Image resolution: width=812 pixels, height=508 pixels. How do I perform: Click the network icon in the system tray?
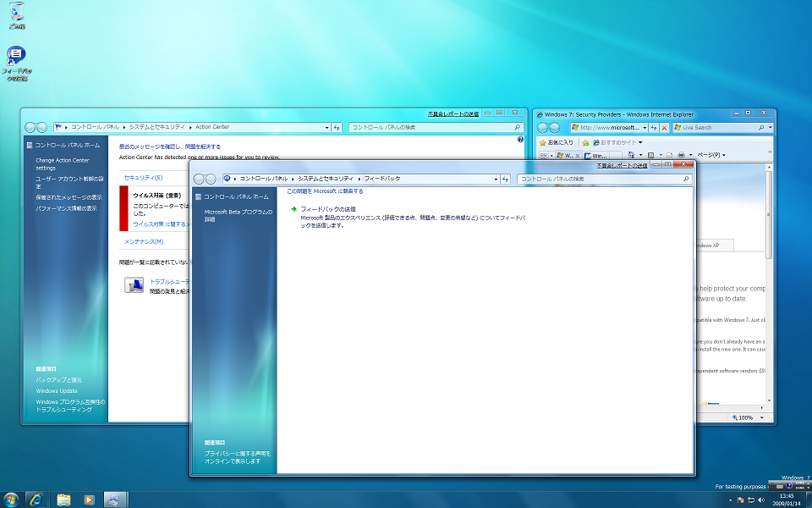[x=751, y=500]
